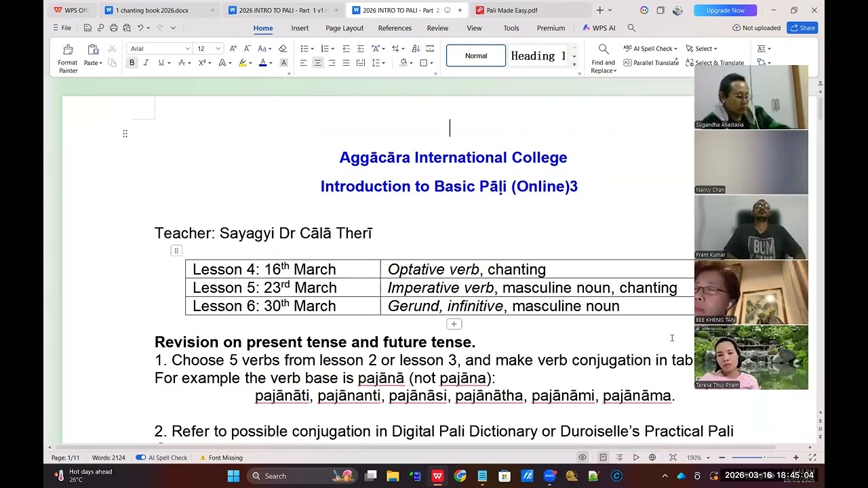Apply the blue font color
The height and width of the screenshot is (488, 868).
[x=262, y=63]
